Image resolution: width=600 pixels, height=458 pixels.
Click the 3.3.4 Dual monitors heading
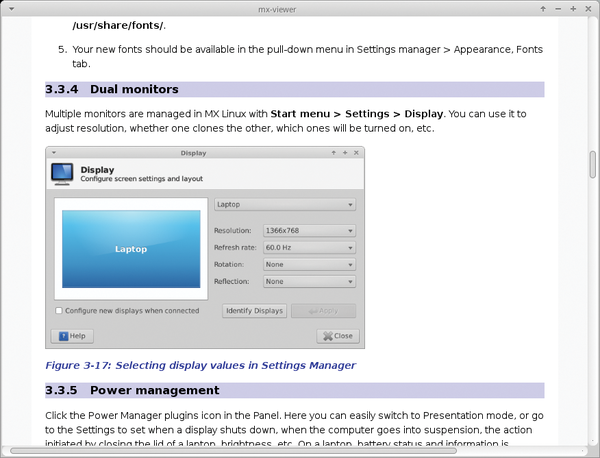pyautogui.click(x=295, y=89)
